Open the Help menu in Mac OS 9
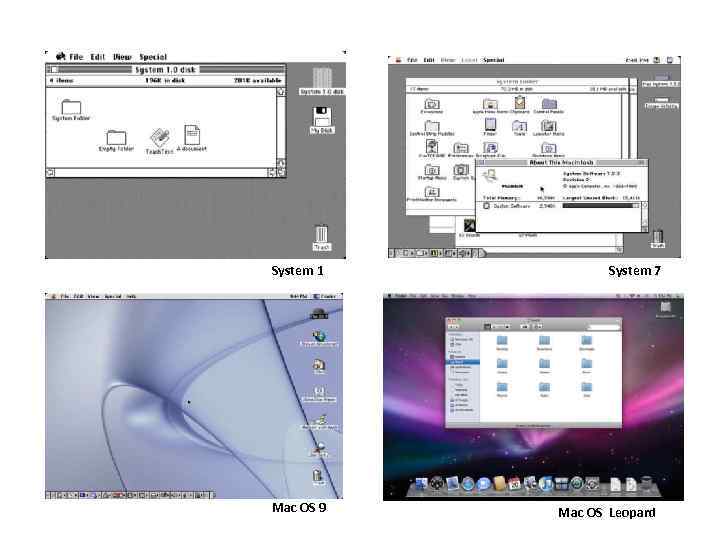The width and height of the screenshot is (720, 540). [x=131, y=296]
